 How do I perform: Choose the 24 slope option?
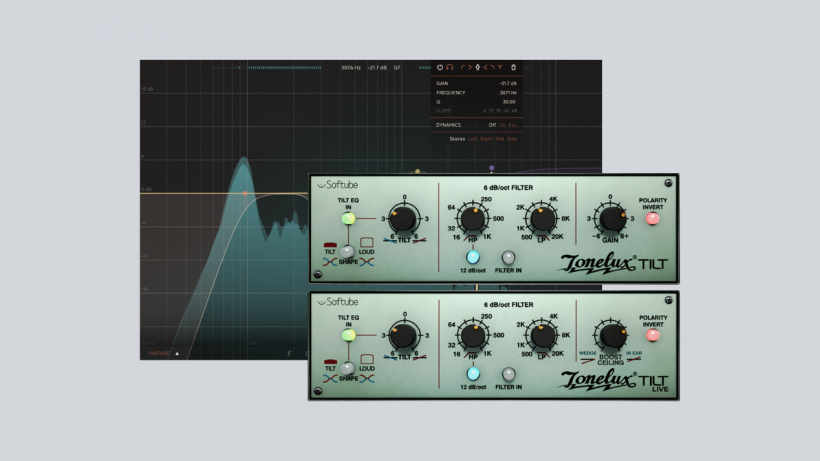coord(506,111)
